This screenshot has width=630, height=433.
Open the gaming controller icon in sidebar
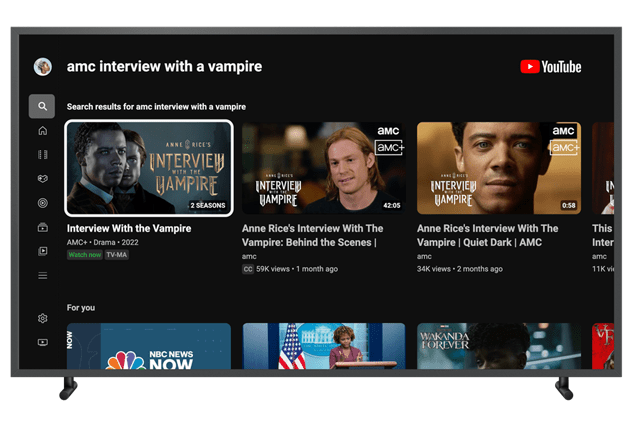42,179
